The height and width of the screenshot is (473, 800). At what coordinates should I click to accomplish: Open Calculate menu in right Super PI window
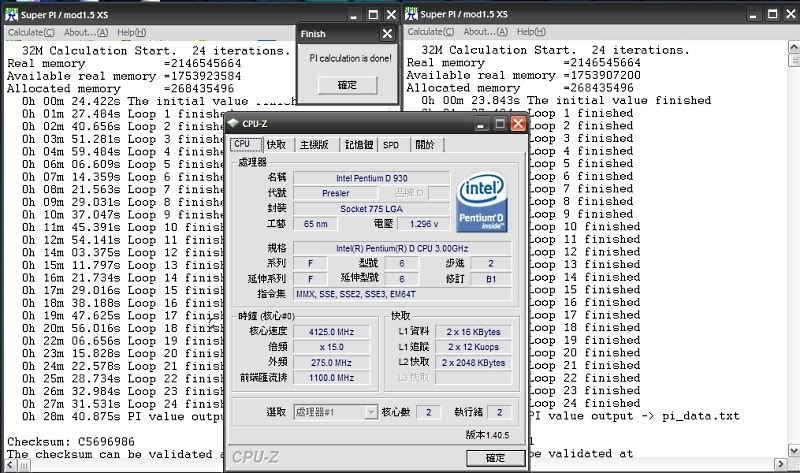point(431,32)
